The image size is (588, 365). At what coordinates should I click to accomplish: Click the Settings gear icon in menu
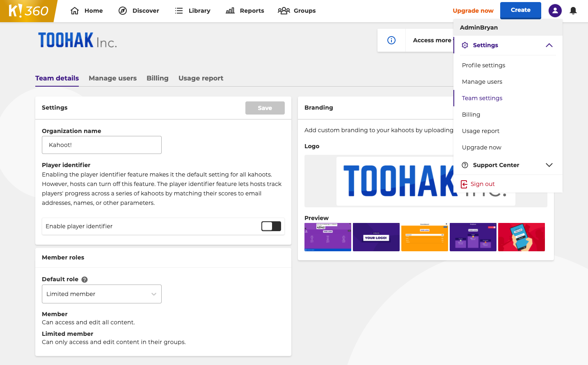tap(465, 45)
